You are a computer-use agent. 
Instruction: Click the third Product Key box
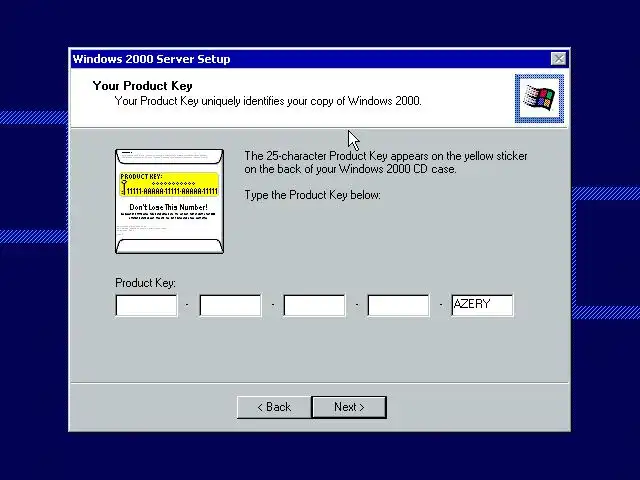click(x=314, y=305)
